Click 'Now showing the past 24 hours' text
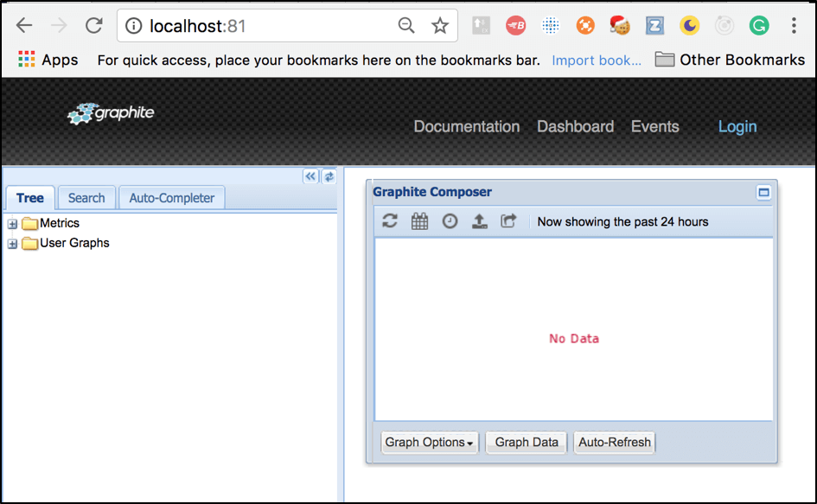 (622, 221)
